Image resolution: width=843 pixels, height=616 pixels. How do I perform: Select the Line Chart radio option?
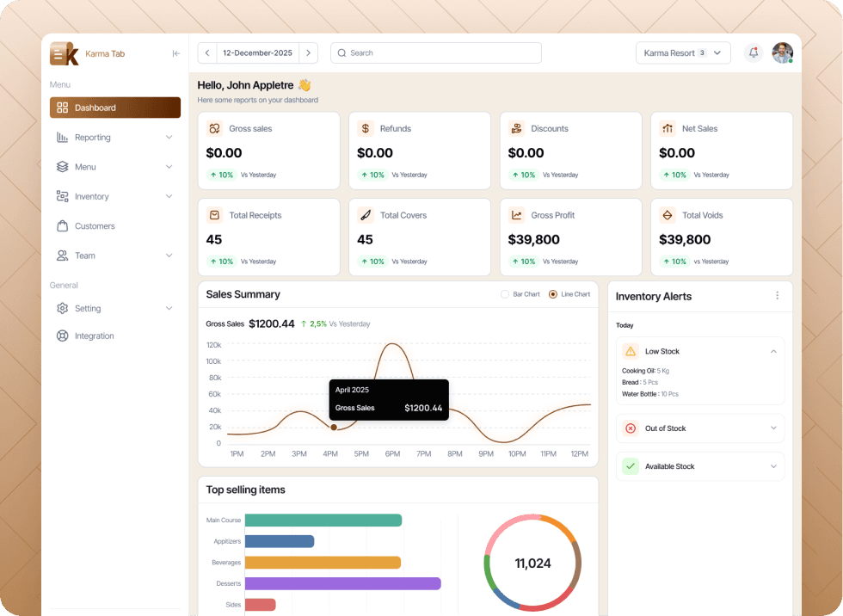click(552, 294)
